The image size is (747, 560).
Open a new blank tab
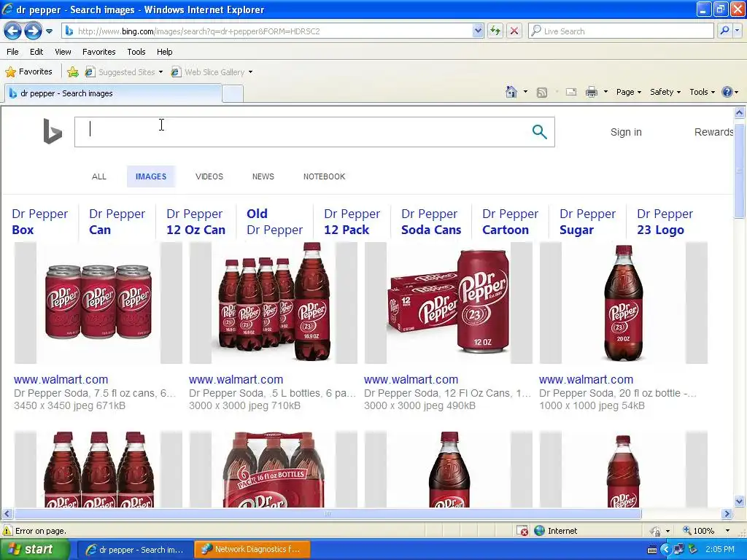coord(233,94)
